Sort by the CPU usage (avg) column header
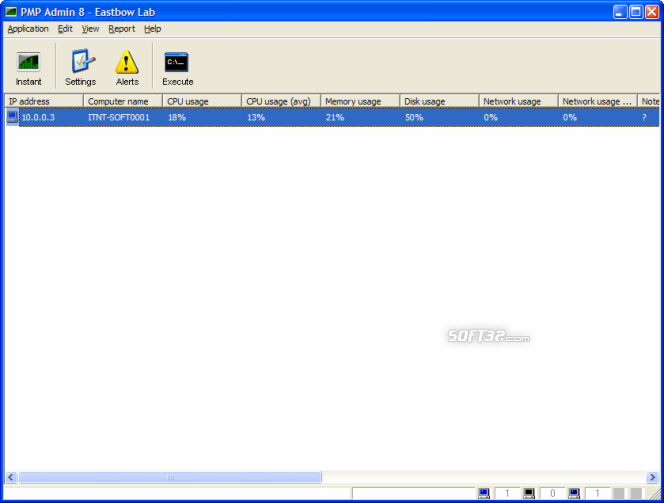Viewport: 664px width, 503px height. click(x=281, y=101)
